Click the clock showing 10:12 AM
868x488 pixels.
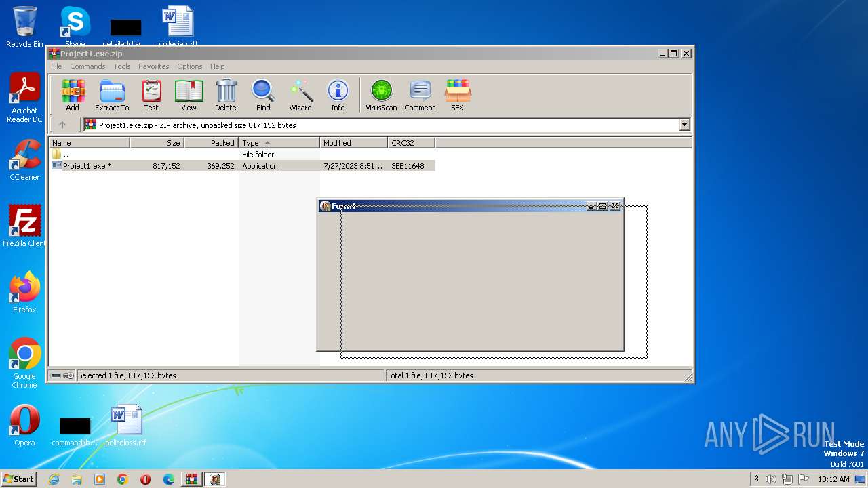[833, 479]
